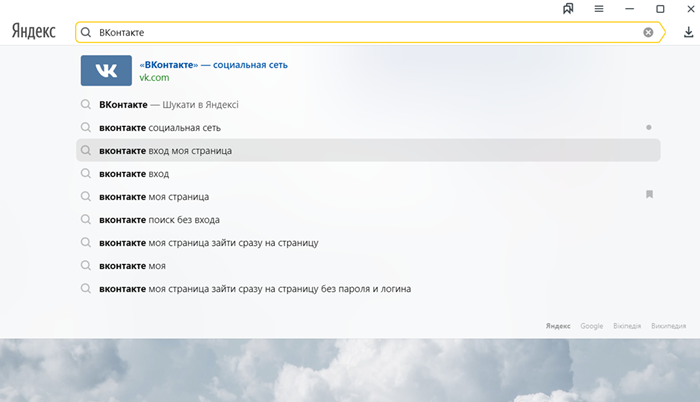This screenshot has height=402, width=700.
Task: Select suggestion "вконтакте поиск без входа"
Action: pyautogui.click(x=368, y=220)
